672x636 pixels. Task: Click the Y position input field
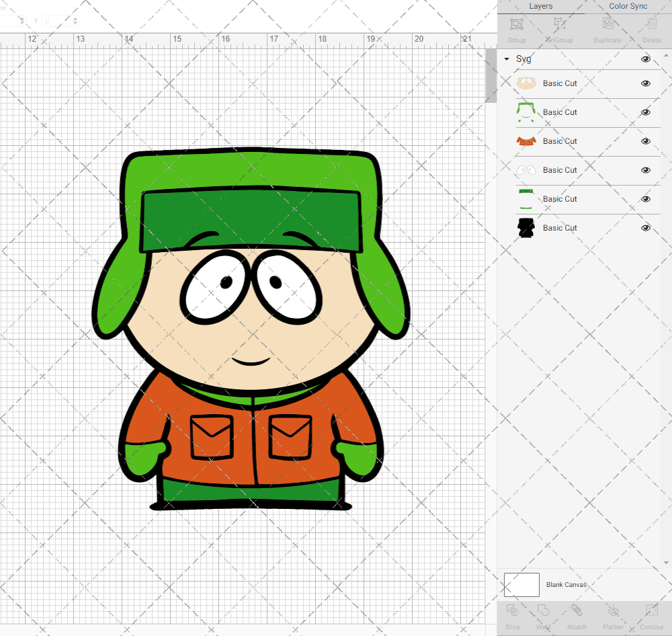(x=56, y=21)
